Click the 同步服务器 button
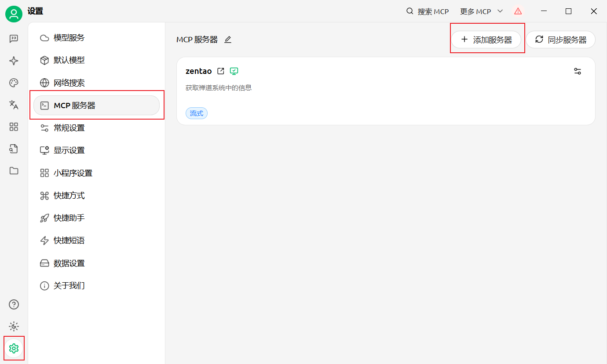 coord(560,40)
